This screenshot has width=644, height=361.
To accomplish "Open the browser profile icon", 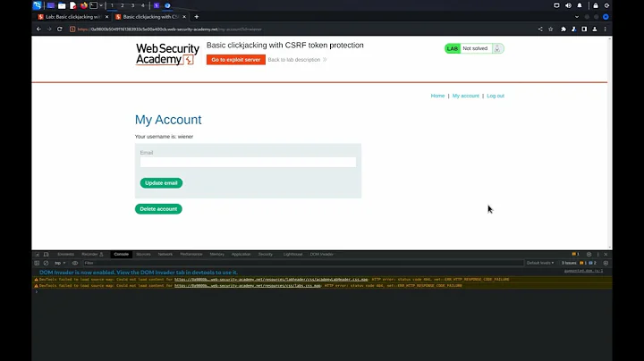I will 595,29.
